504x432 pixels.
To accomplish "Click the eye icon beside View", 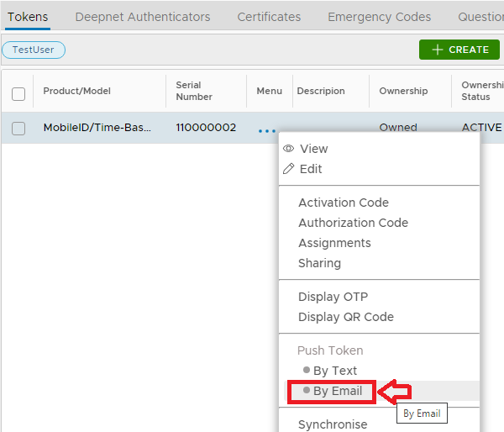I will [x=289, y=149].
